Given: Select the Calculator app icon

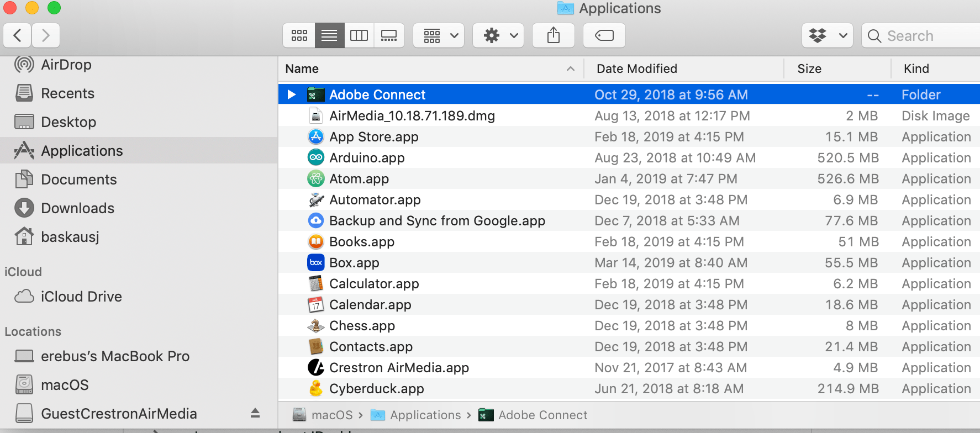Looking at the screenshot, I should click(315, 284).
